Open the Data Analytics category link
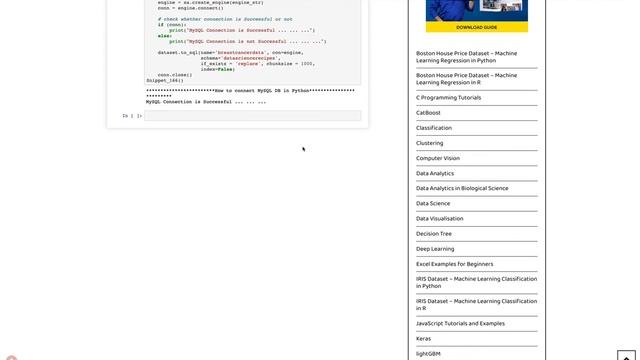This screenshot has height=360, width=640. [x=435, y=173]
